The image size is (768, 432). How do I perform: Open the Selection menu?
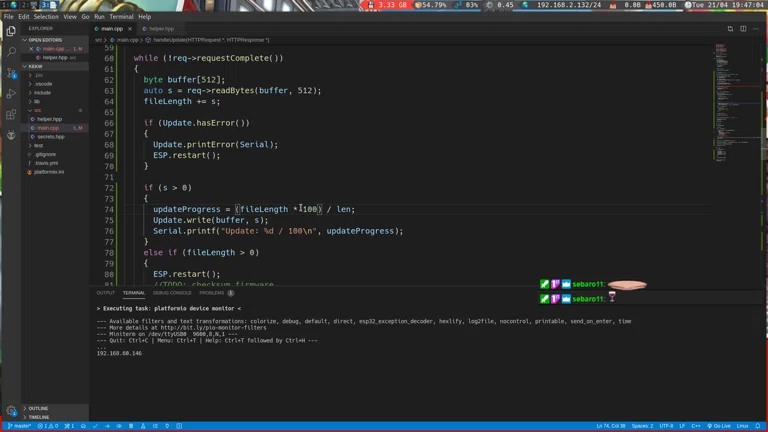pos(46,17)
